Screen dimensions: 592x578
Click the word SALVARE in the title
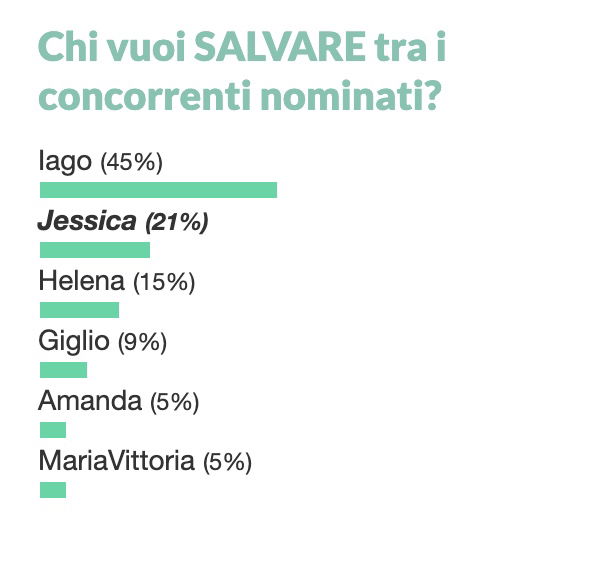(280, 47)
